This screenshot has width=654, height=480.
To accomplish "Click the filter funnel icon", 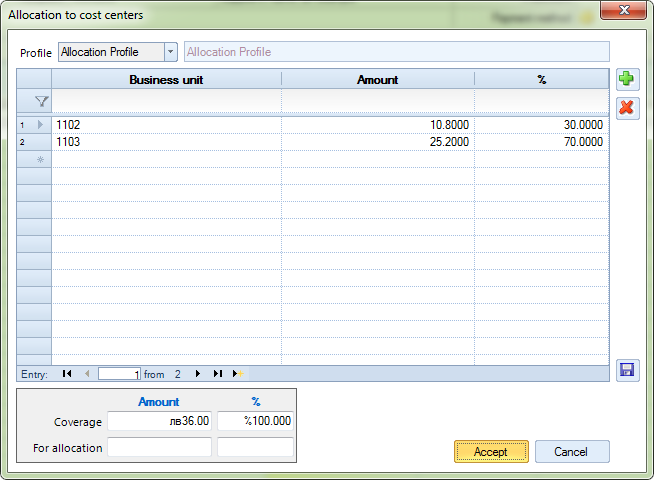I will [41, 101].
